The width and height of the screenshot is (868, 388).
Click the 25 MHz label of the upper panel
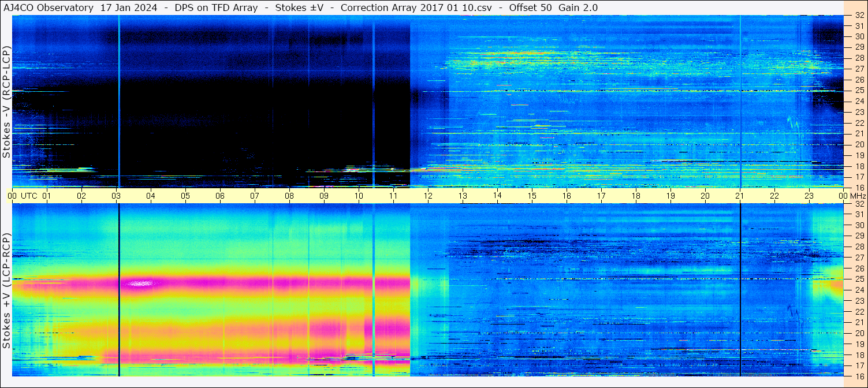(859, 91)
